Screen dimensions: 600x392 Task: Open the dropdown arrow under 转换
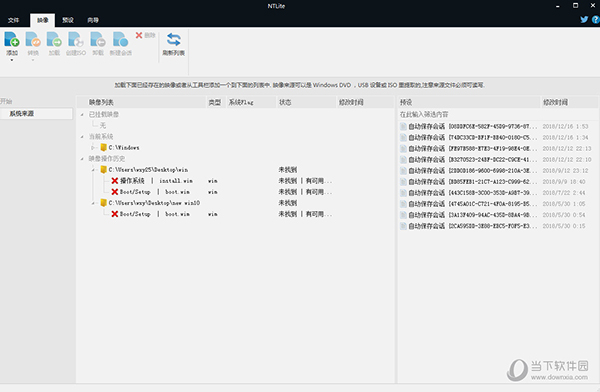[x=33, y=60]
